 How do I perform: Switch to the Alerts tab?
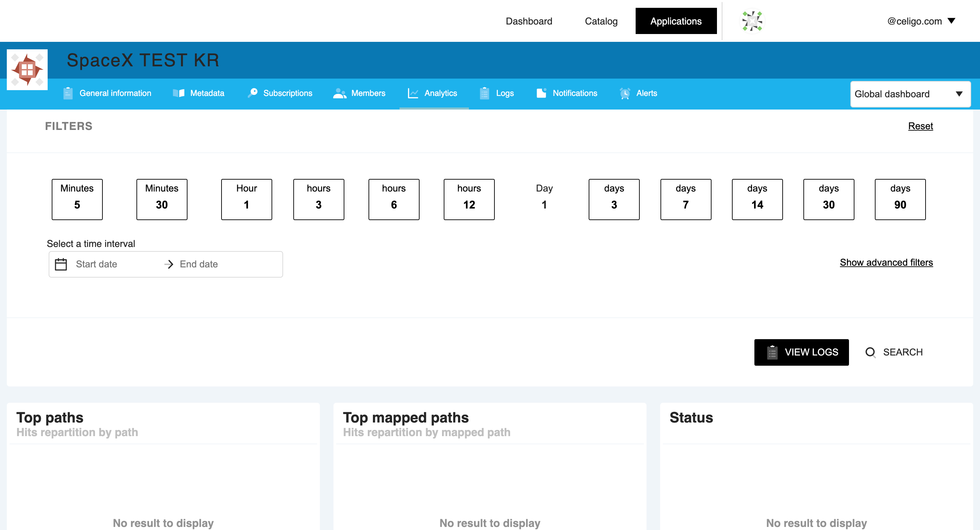(638, 93)
